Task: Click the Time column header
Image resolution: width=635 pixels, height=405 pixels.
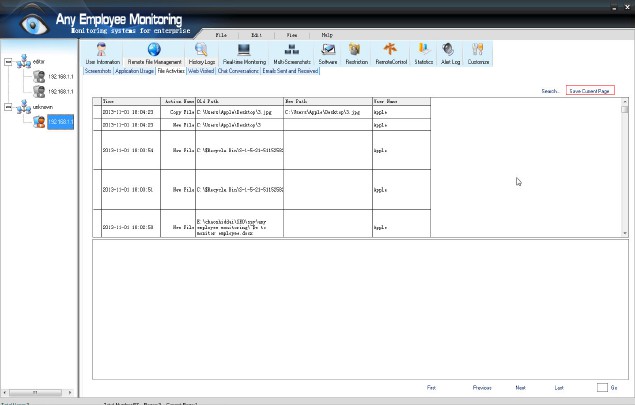Action: 131,101
